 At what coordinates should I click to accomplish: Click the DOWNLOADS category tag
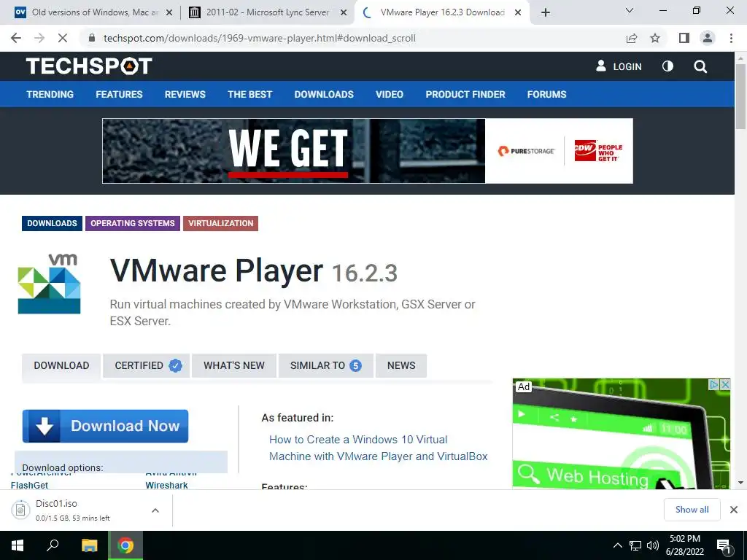[52, 223]
